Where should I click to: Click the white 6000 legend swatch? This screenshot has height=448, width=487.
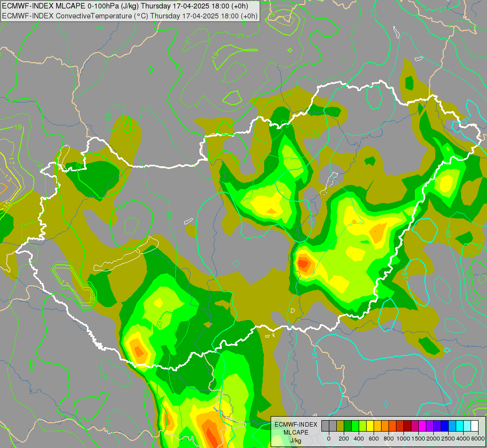475,426
